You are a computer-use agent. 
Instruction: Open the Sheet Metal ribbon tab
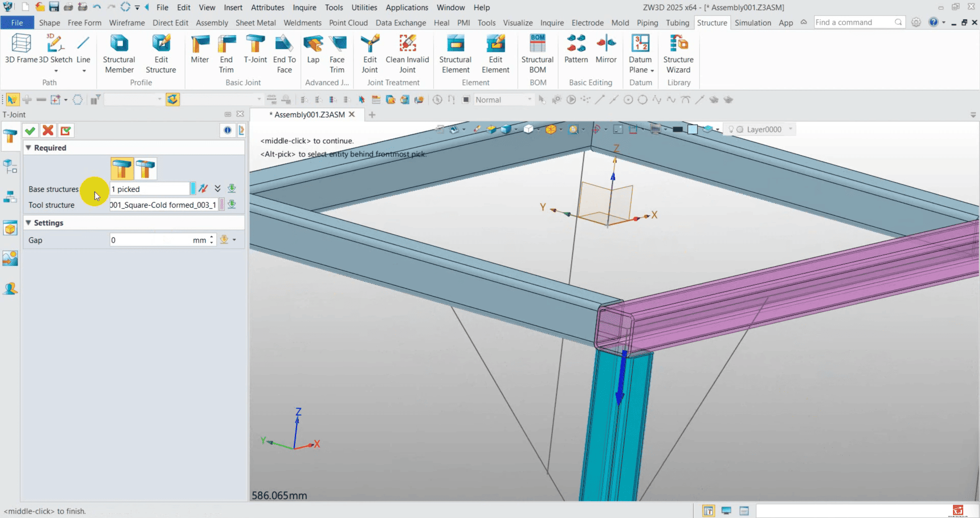(x=255, y=23)
